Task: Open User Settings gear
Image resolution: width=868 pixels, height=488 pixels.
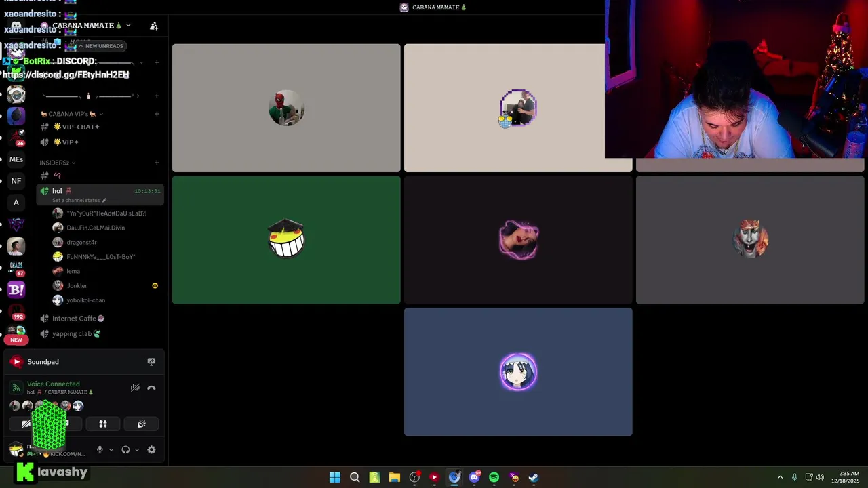Action: point(151,449)
